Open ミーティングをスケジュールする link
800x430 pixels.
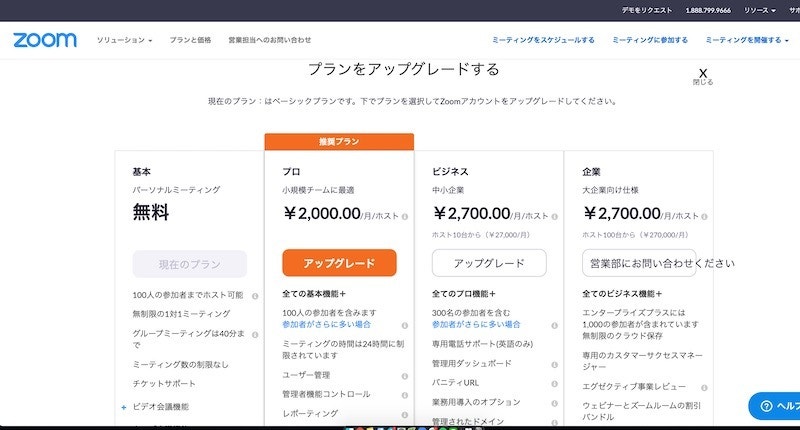pos(543,40)
